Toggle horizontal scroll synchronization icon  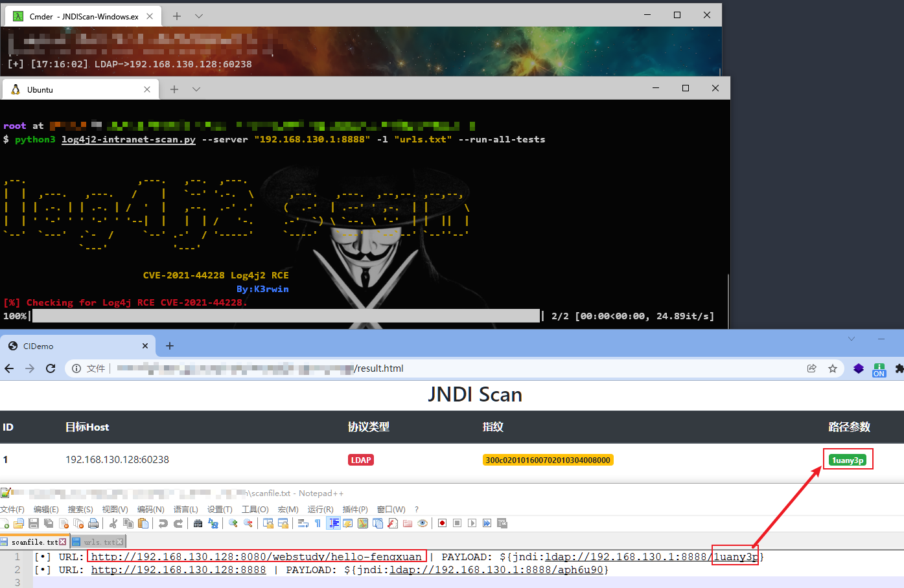(283, 523)
